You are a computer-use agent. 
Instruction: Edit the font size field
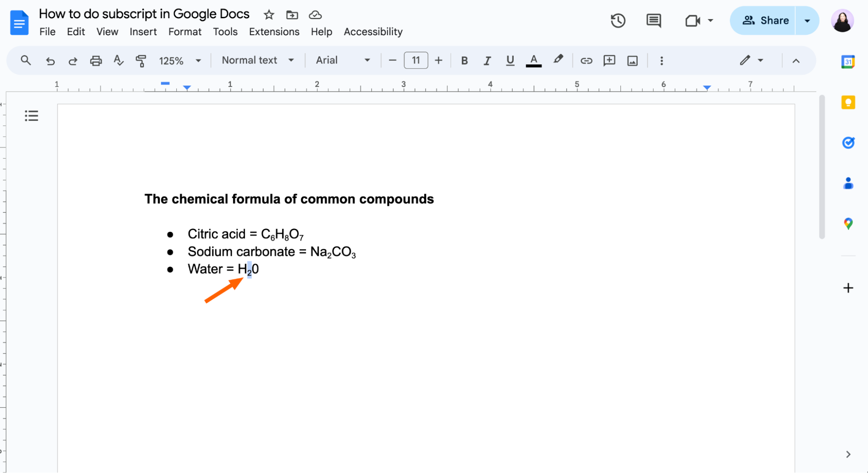coord(416,60)
